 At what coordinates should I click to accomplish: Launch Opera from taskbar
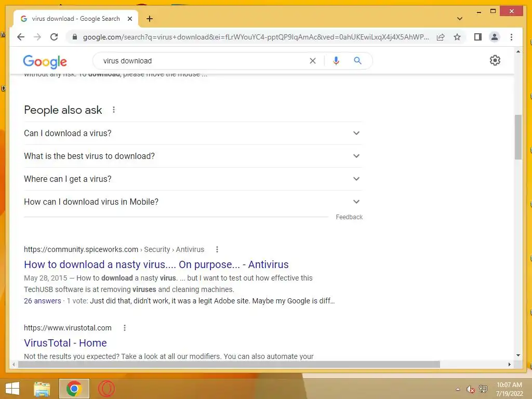click(107, 389)
